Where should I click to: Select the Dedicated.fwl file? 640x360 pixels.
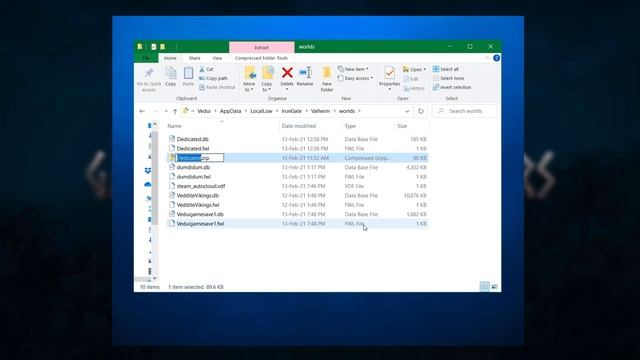(193, 149)
